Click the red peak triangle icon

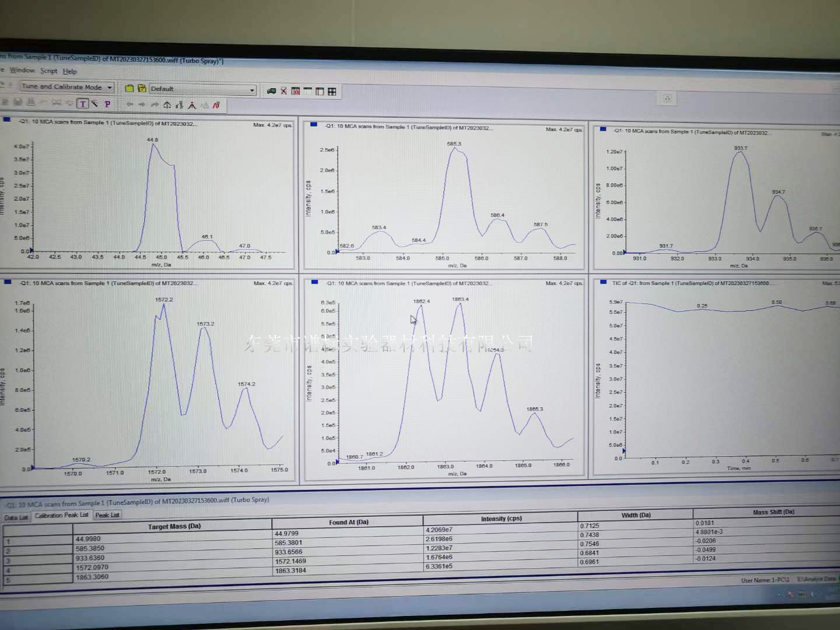[192, 106]
